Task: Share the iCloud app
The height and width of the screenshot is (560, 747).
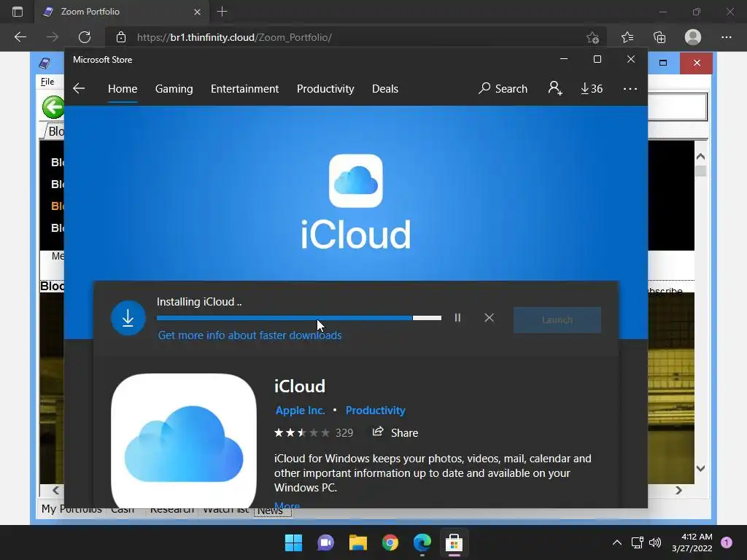Action: click(x=395, y=432)
